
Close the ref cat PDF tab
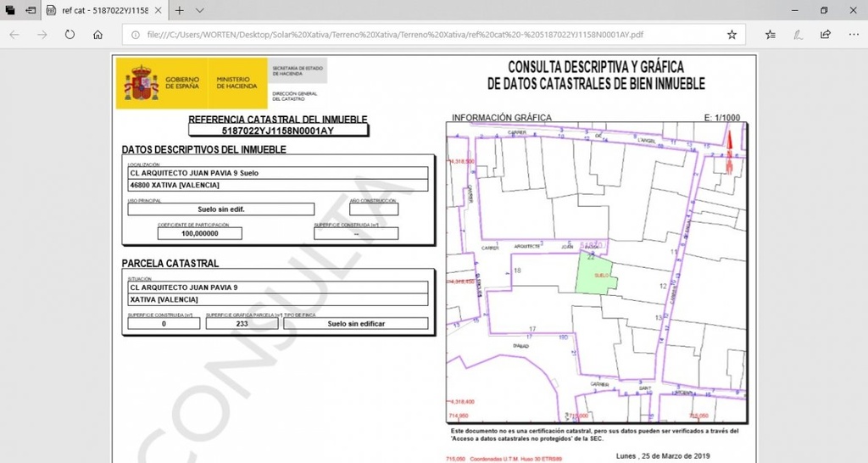pos(159,10)
